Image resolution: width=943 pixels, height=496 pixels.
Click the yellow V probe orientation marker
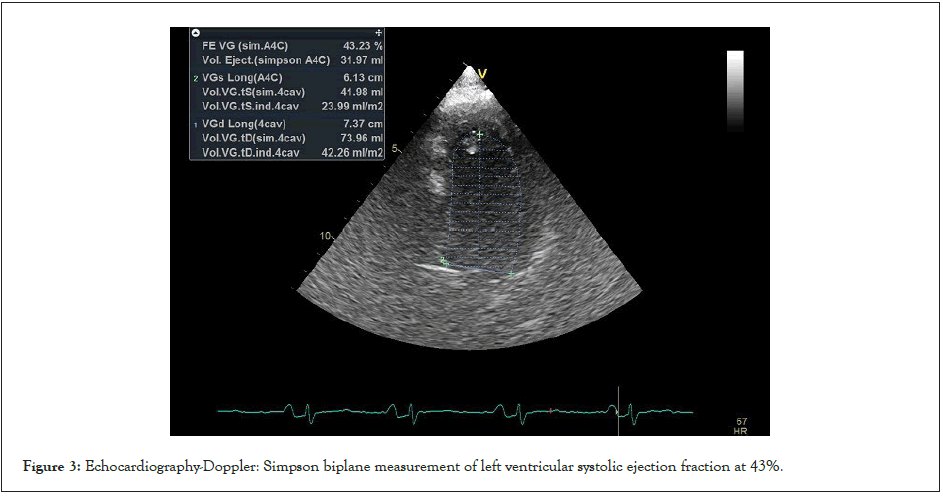tap(482, 73)
